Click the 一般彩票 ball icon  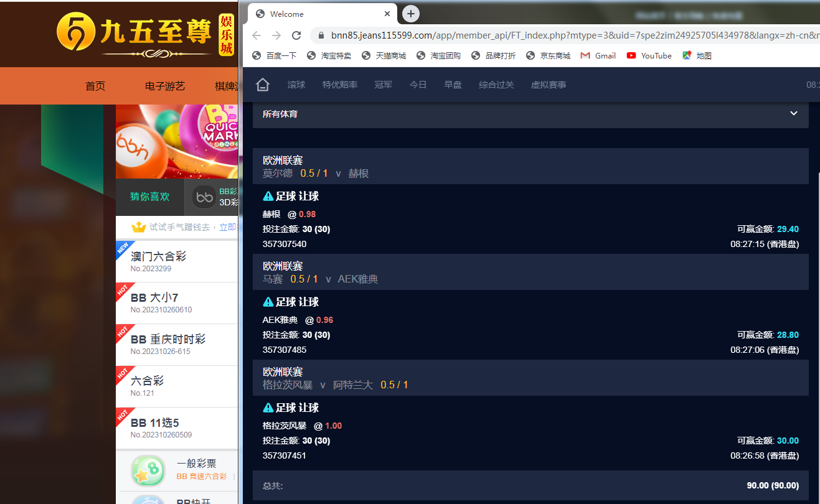(x=148, y=471)
